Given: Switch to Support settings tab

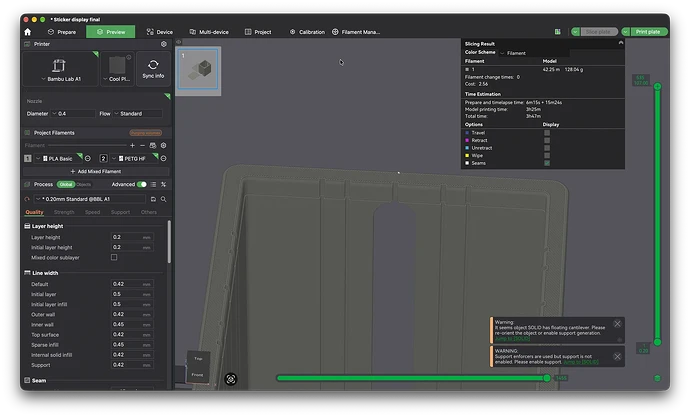Looking at the screenshot, I should point(120,212).
